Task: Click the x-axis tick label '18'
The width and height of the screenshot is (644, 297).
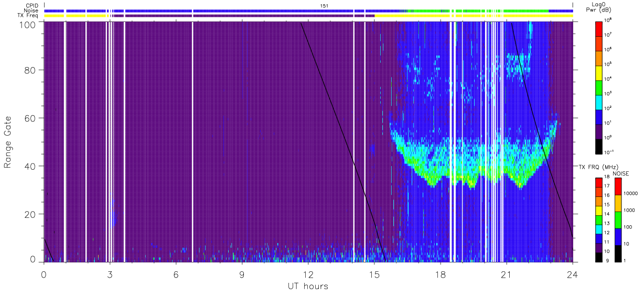Action: [x=441, y=273]
